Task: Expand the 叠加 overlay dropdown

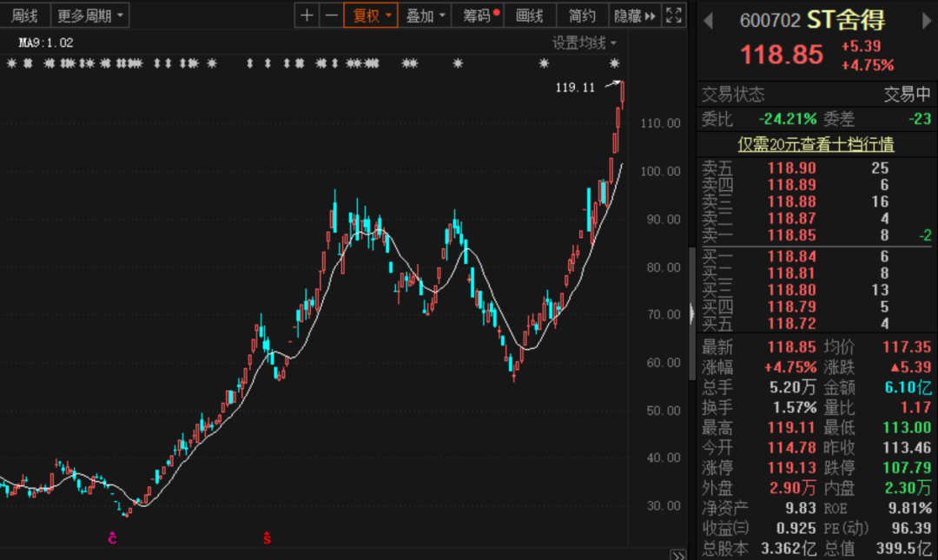Action: (x=426, y=16)
